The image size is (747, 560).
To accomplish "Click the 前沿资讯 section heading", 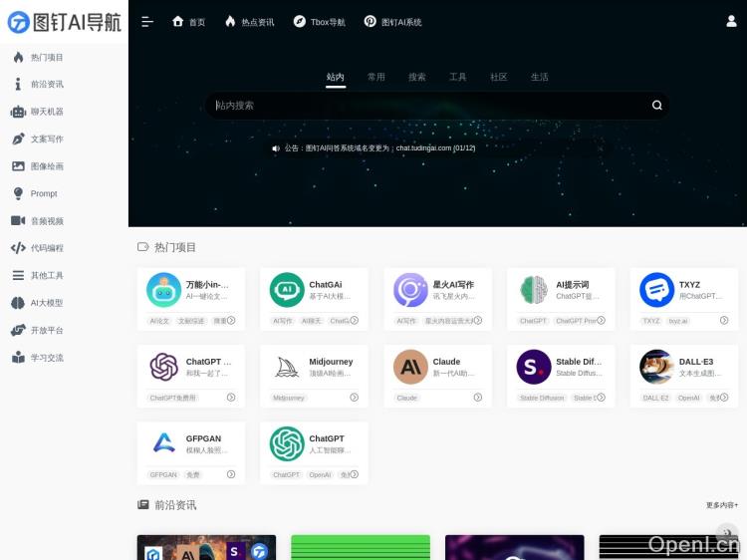I will [x=175, y=505].
